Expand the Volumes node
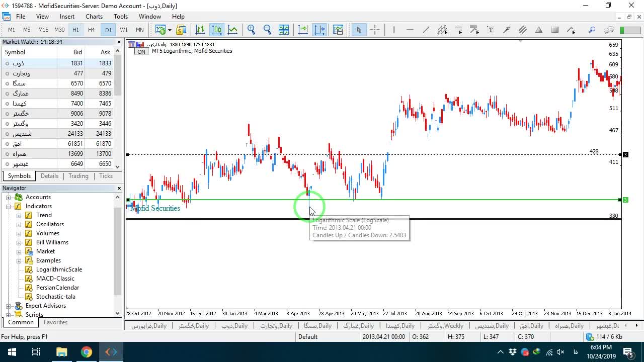The height and width of the screenshot is (362, 644). 19,233
